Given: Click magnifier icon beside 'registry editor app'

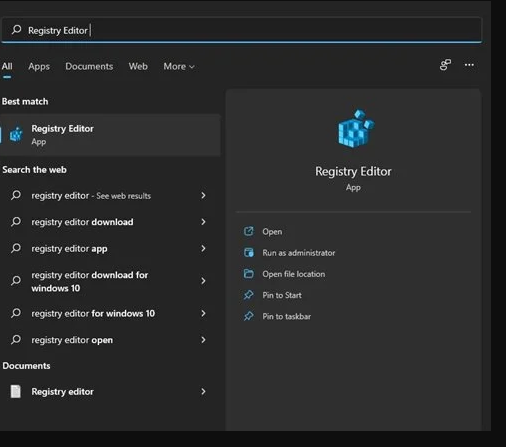Looking at the screenshot, I should click(x=16, y=248).
